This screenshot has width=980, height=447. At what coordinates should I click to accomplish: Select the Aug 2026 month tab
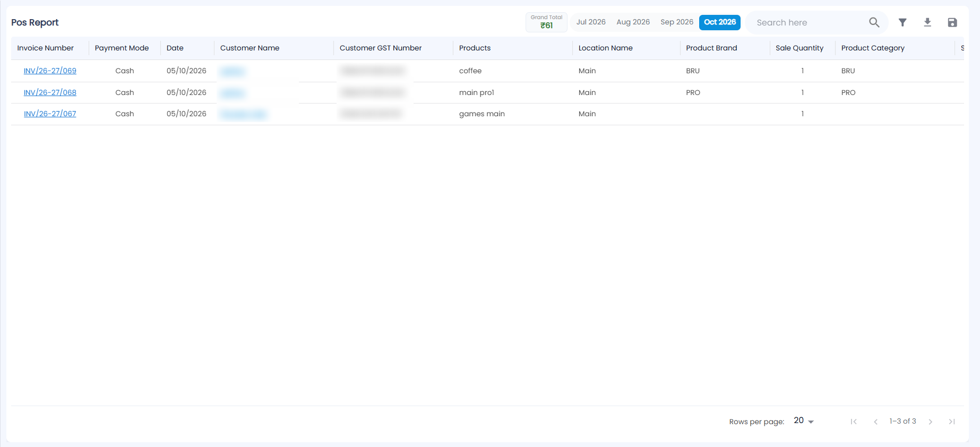(x=633, y=22)
